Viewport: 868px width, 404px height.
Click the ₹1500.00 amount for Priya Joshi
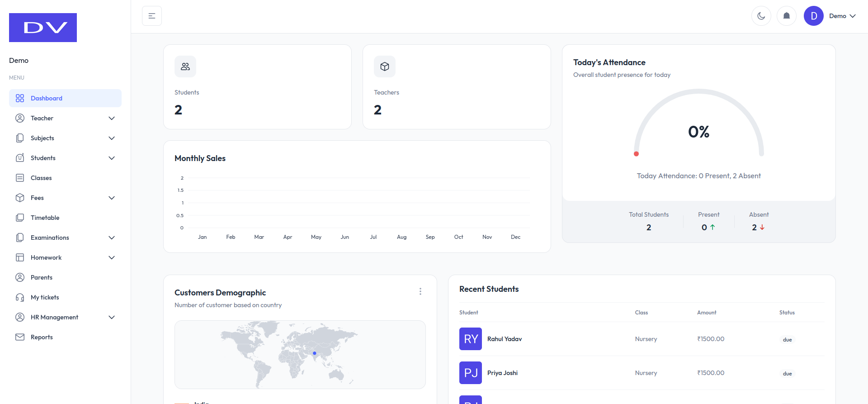[711, 373]
